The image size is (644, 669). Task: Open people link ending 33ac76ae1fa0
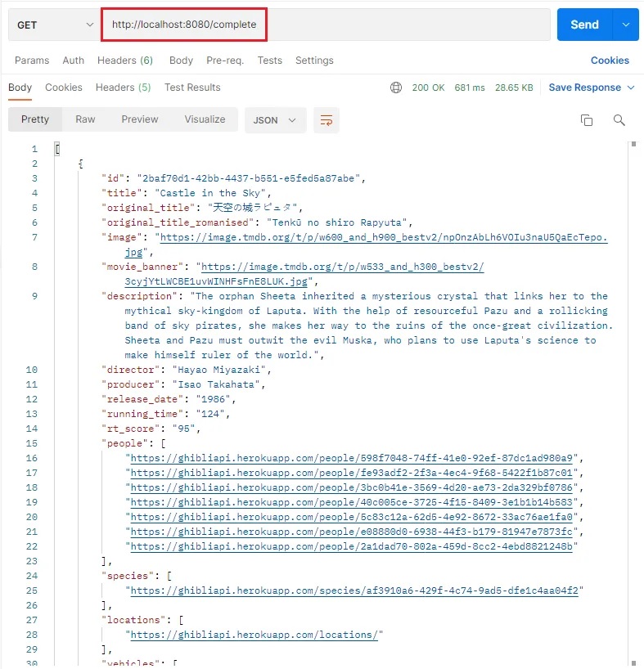[x=351, y=517]
